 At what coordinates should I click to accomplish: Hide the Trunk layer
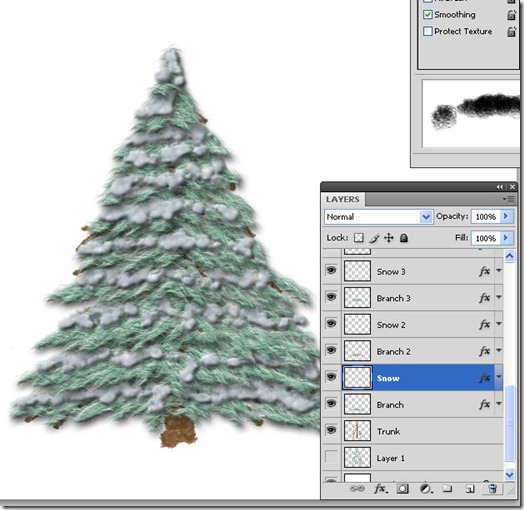[331, 430]
